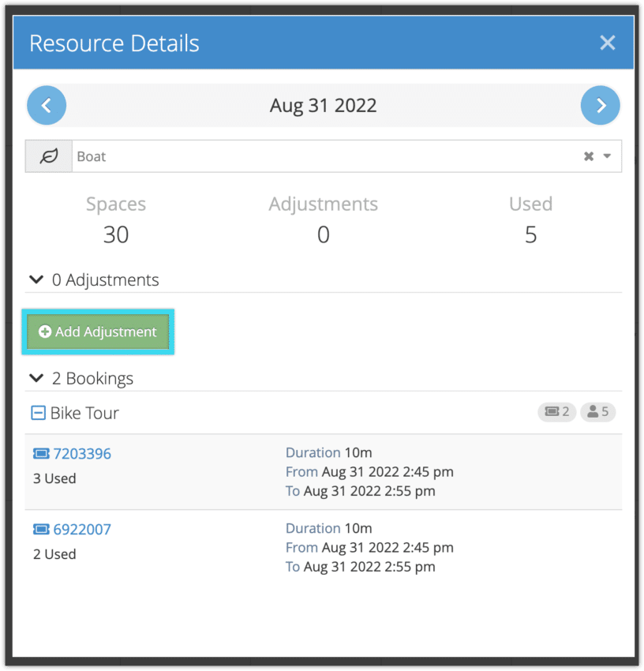
Task: Click the previous date arrow
Action: coord(46,105)
